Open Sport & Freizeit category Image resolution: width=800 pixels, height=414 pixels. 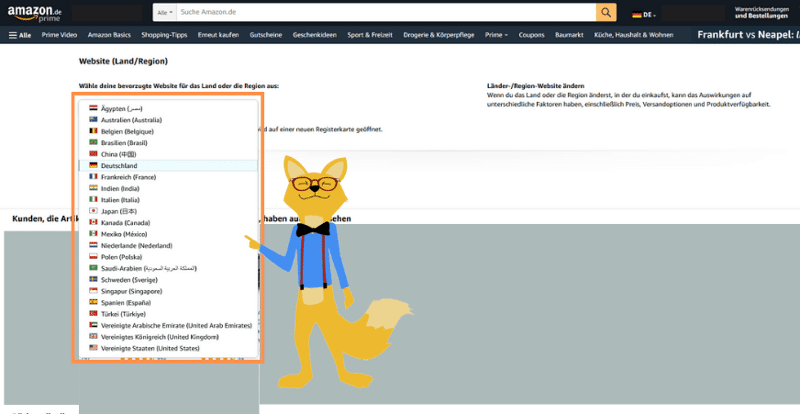[x=372, y=35]
